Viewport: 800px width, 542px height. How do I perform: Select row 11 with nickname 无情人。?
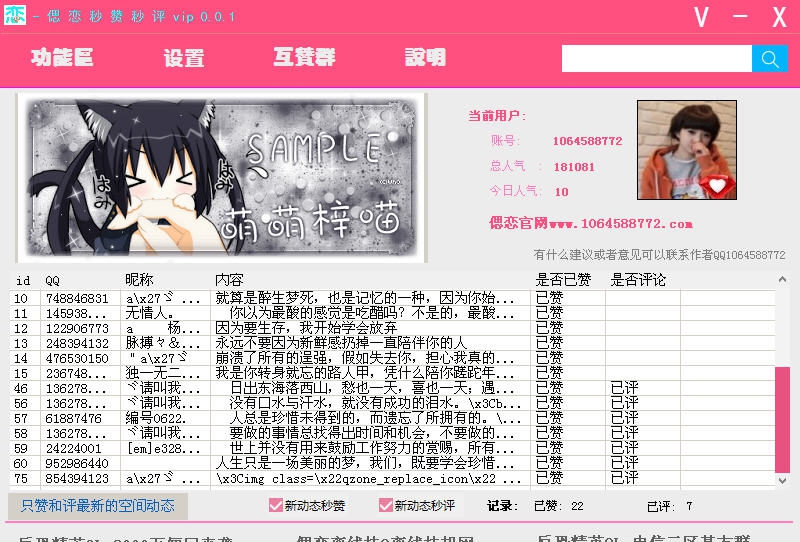[x=392, y=313]
